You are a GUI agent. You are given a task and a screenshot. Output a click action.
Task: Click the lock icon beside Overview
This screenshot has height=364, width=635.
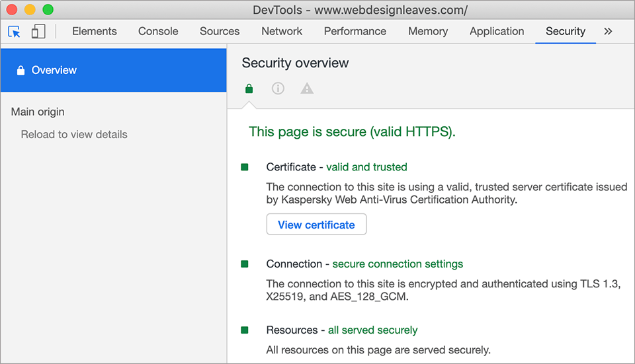pos(21,70)
